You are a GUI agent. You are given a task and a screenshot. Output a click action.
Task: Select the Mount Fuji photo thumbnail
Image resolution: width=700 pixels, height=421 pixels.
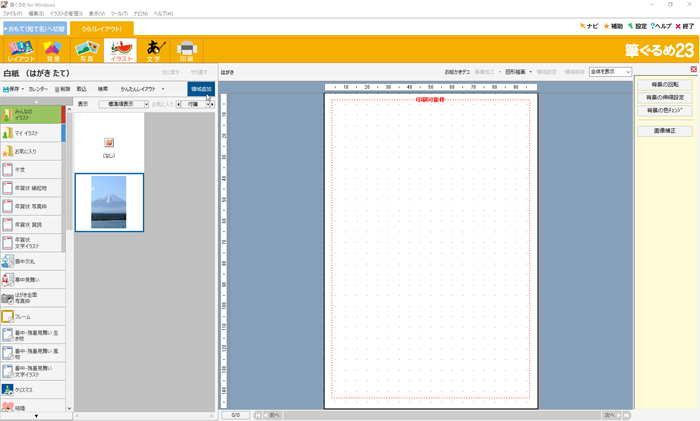click(x=108, y=201)
